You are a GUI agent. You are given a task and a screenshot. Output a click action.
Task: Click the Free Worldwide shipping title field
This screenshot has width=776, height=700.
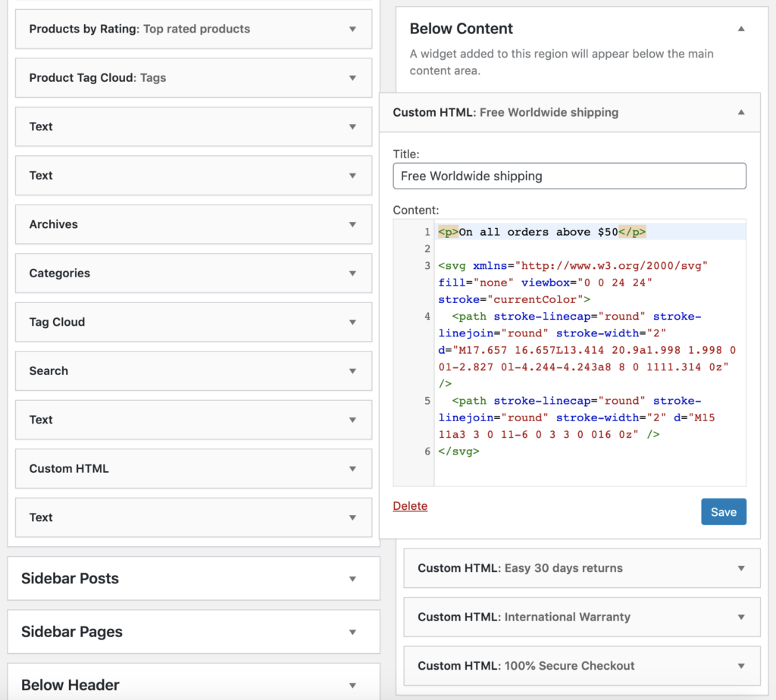point(568,176)
